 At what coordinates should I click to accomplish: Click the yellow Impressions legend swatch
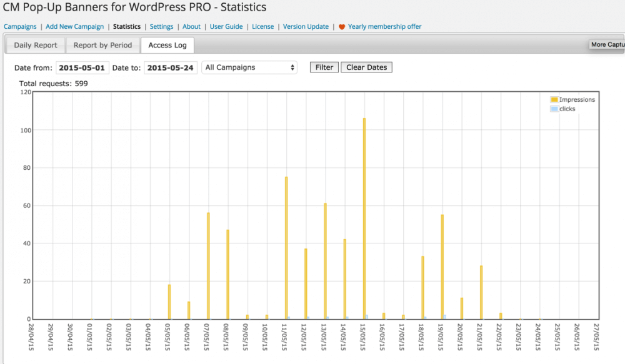[554, 100]
